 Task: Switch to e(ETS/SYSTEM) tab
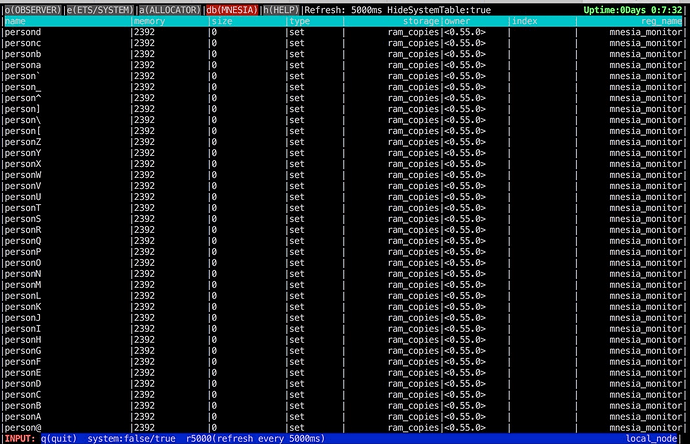click(x=100, y=10)
